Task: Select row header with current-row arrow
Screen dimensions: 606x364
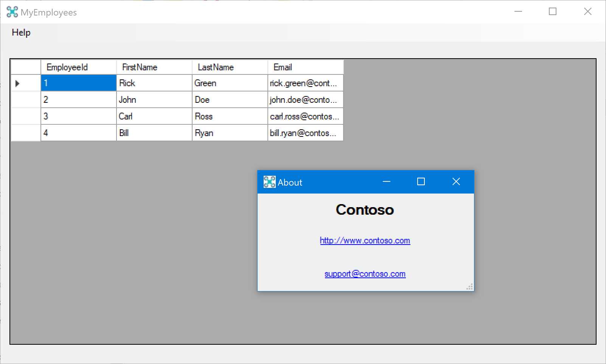Action: [26, 83]
